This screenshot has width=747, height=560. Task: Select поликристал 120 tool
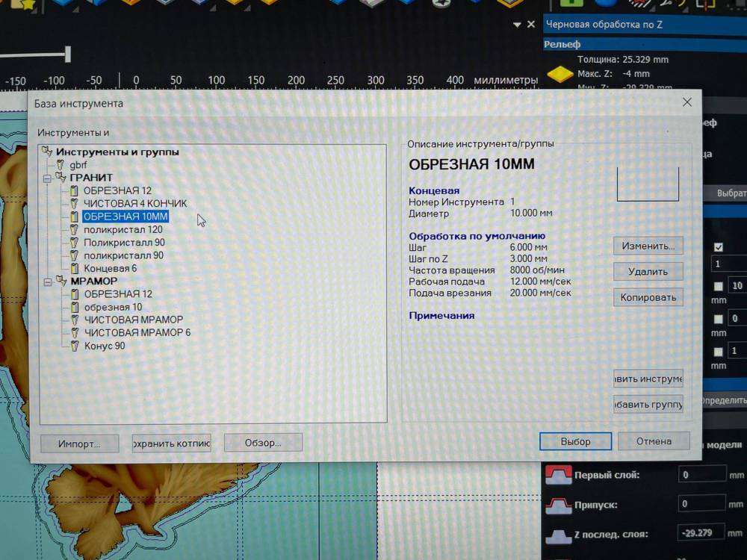point(123,229)
